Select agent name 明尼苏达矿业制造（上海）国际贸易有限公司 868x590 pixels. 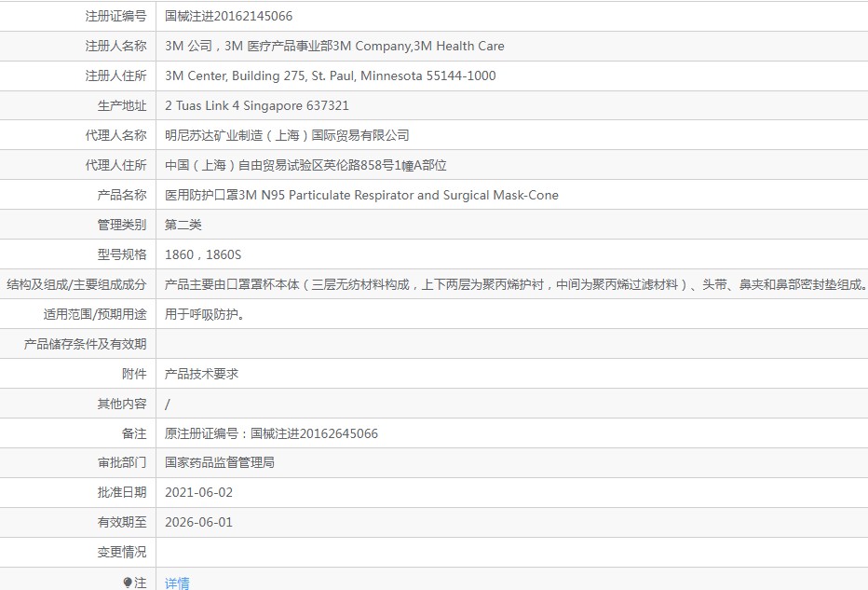click(x=287, y=135)
